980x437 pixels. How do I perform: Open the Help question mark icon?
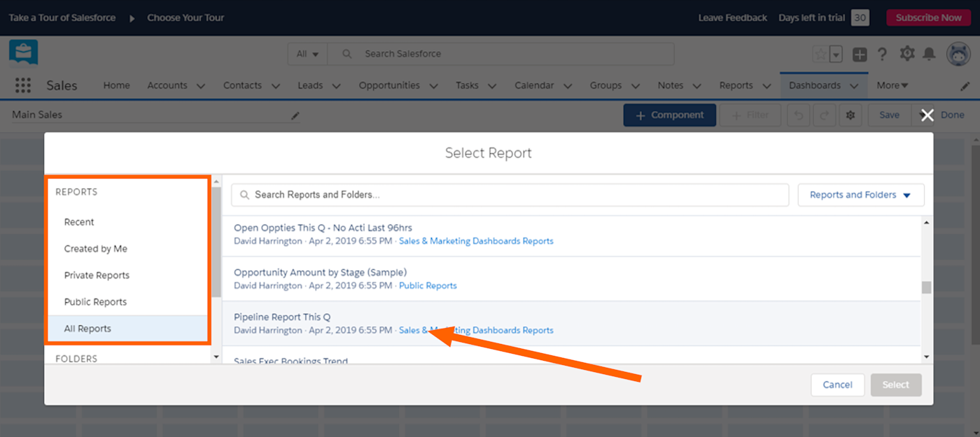point(882,54)
